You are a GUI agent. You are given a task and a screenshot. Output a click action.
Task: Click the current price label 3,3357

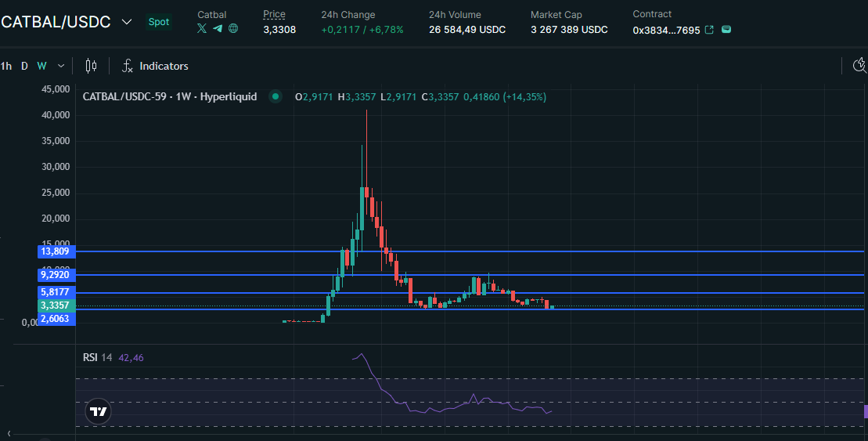tap(56, 305)
